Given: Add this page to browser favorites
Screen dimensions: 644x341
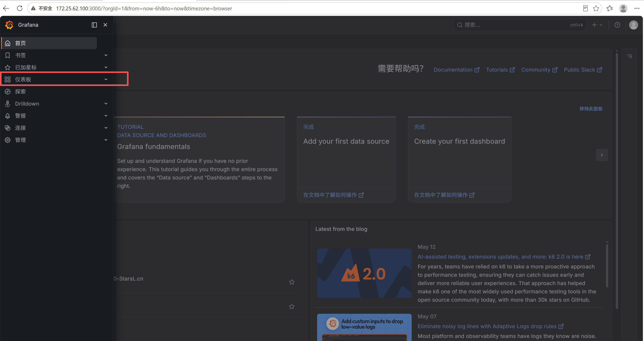Looking at the screenshot, I should [596, 9].
